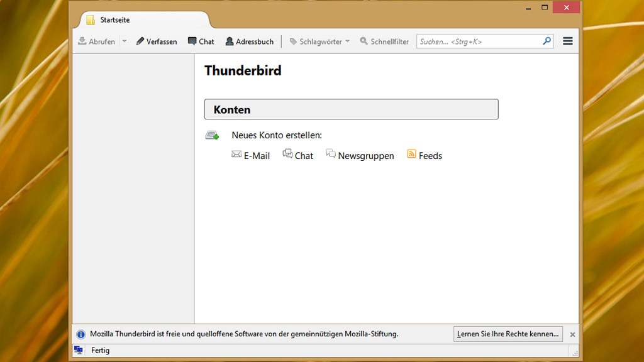
Task: Create a new Chat account
Action: pyautogui.click(x=297, y=155)
